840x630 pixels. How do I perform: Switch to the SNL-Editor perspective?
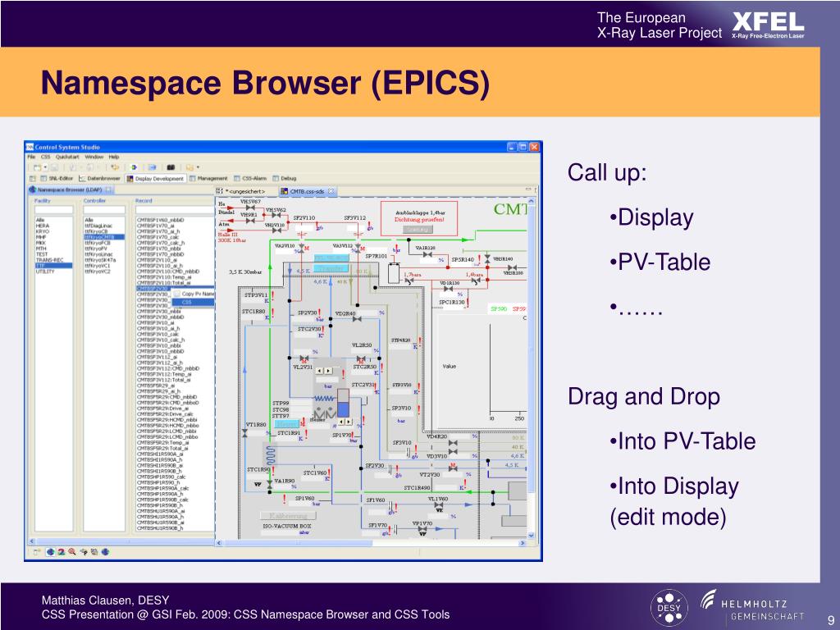pyautogui.click(x=57, y=178)
